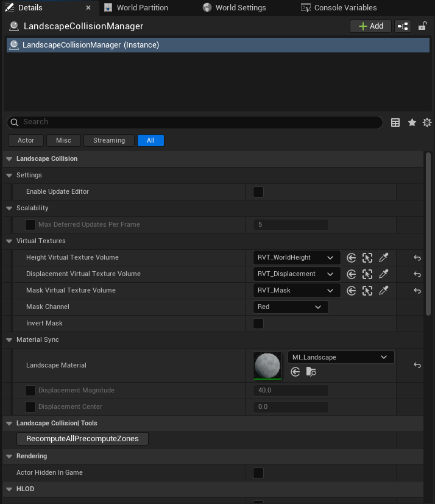Use selected asset for Mask Virtual Texture Volume
435x504 pixels.
352,291
